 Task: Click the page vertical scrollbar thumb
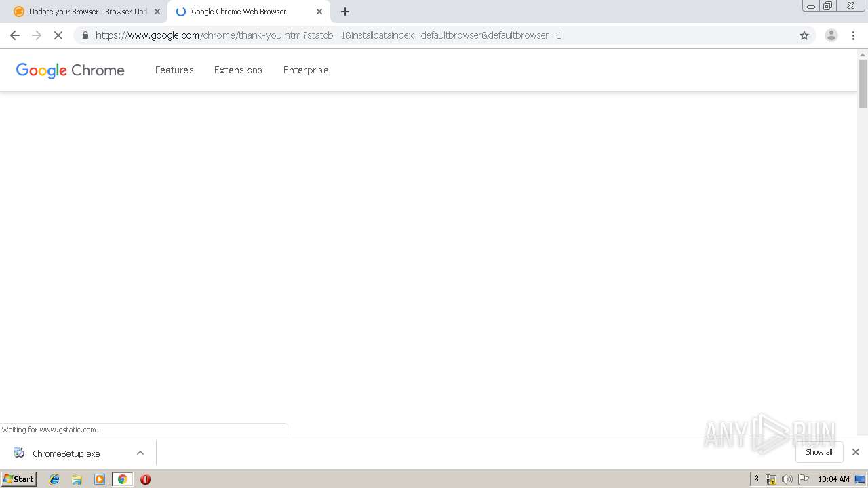863,84
